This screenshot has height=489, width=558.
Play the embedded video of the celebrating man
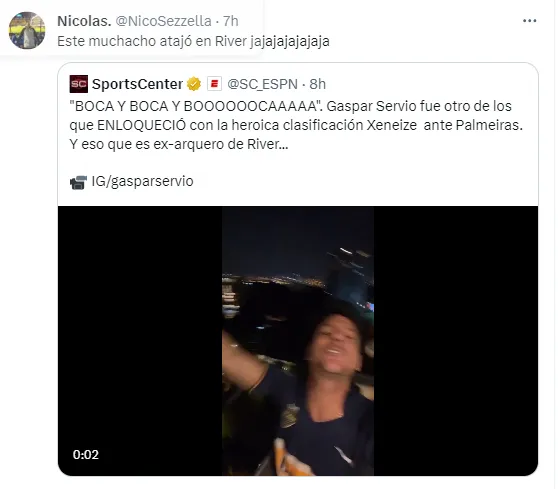click(298, 341)
